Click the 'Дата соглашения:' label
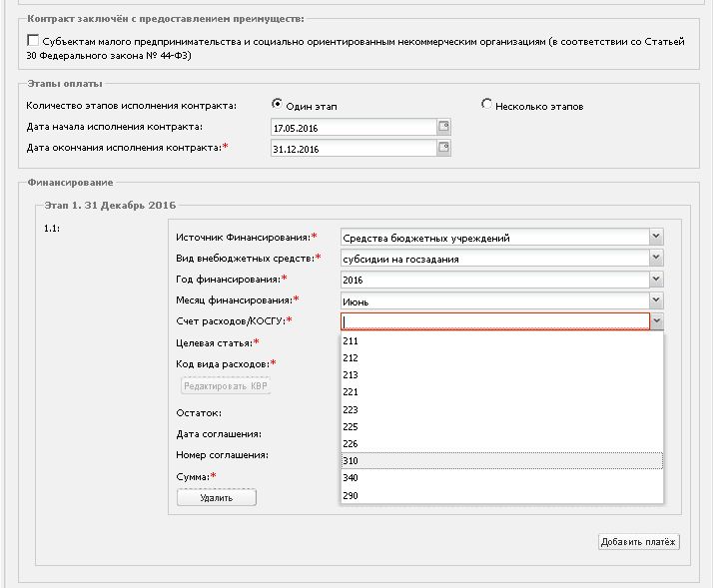This screenshot has height=588, width=713. [x=219, y=434]
